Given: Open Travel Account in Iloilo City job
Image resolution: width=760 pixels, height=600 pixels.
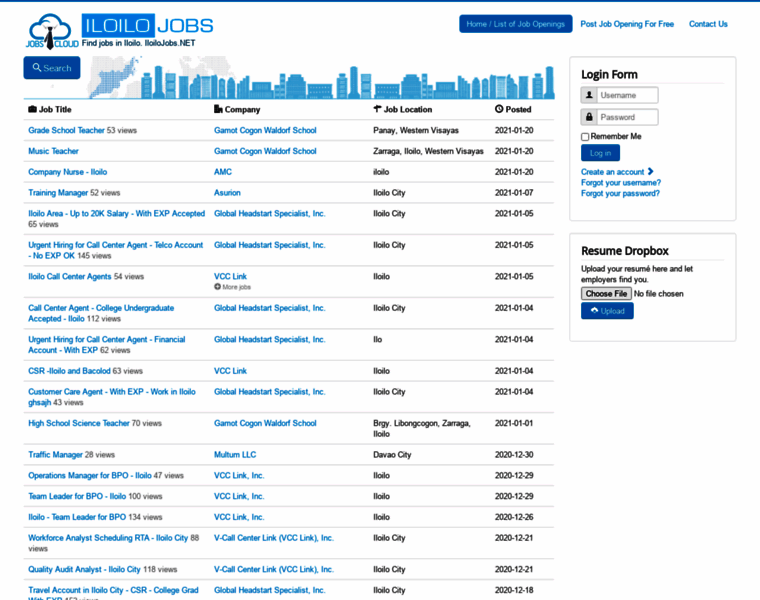Looking at the screenshot, I should pyautogui.click(x=113, y=590).
